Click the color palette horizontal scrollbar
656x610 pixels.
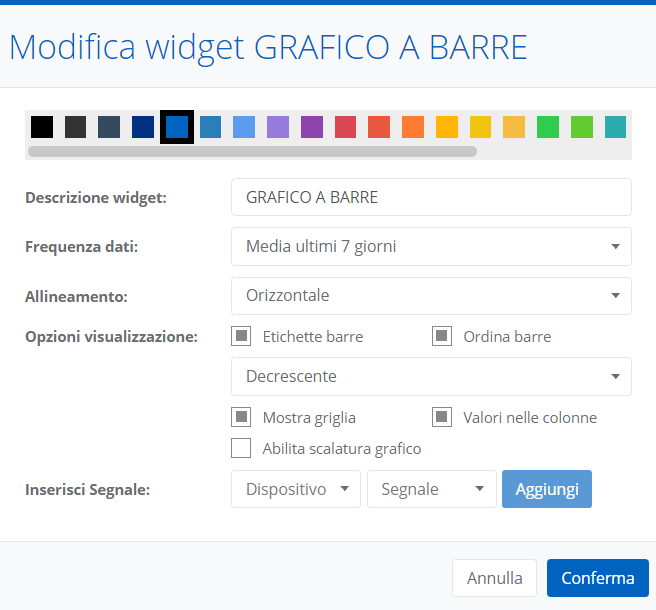(x=252, y=151)
